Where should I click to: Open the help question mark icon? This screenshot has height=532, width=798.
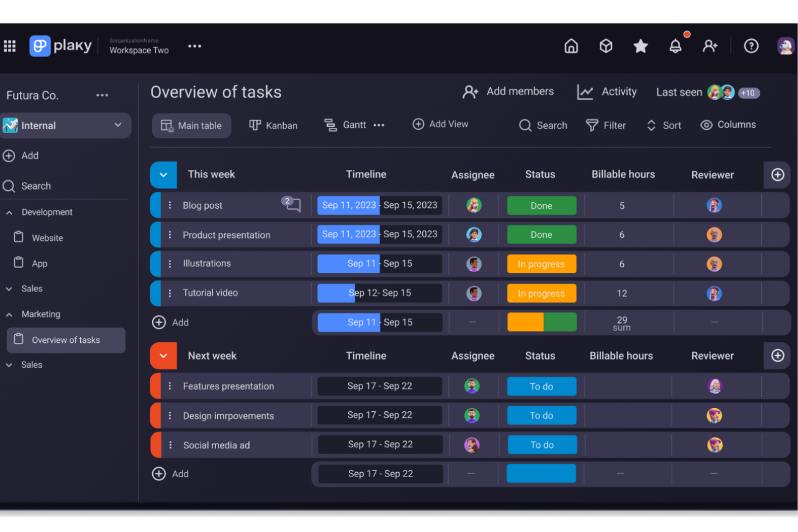(x=751, y=46)
